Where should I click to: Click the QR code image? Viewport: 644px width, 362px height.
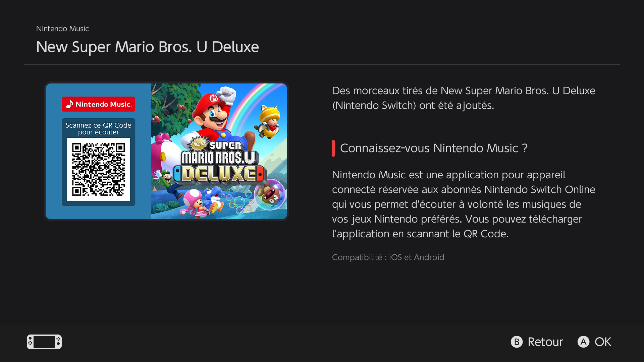[x=98, y=169]
